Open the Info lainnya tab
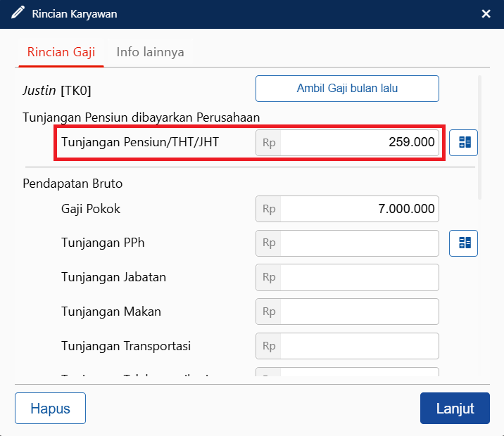 150,52
